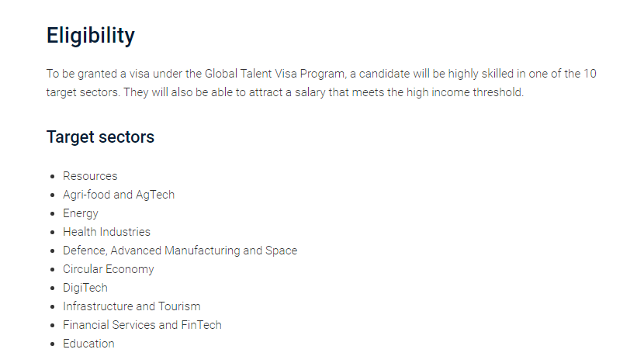Click the bullet point before DigiTech
This screenshot has height=363, width=644.
pos(52,289)
